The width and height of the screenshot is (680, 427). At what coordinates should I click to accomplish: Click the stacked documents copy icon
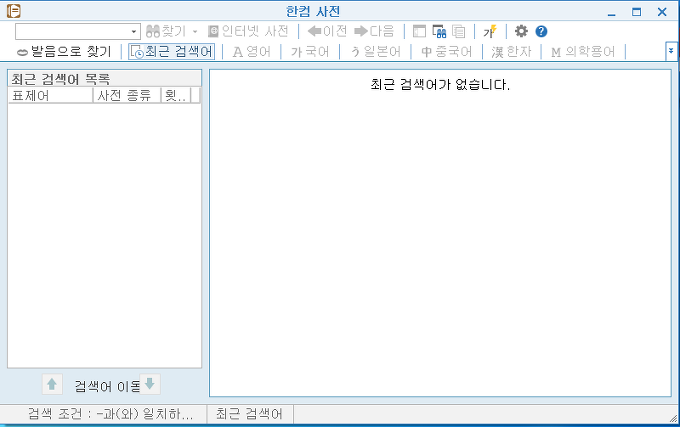pyautogui.click(x=458, y=31)
